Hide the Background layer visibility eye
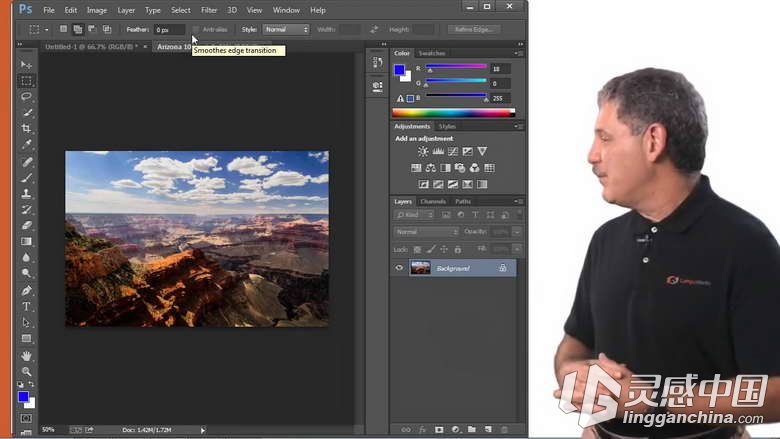The image size is (780, 439). [399, 268]
